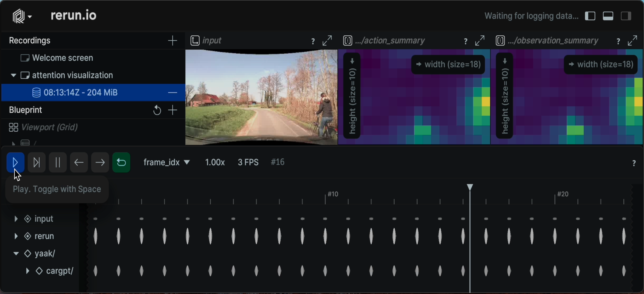Add a new recording with plus icon

[x=173, y=41]
